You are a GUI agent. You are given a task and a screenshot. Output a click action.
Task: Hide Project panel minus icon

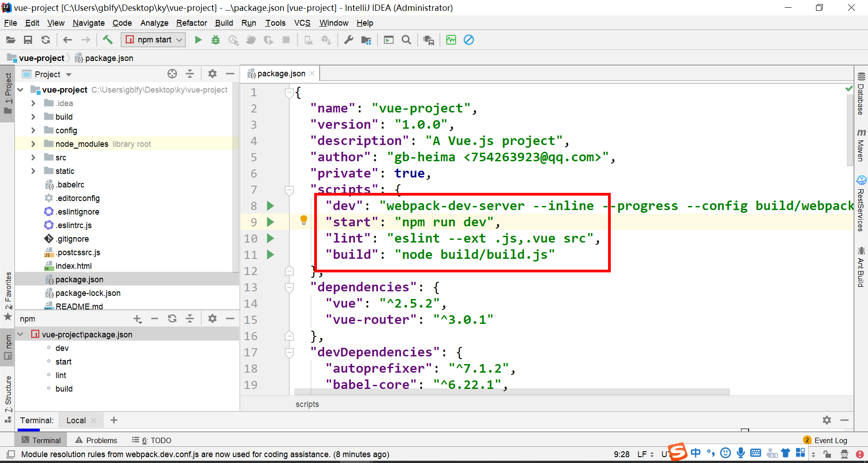230,74
